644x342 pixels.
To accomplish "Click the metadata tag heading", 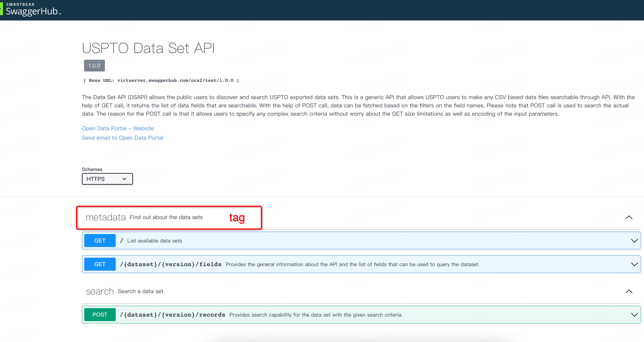I will point(105,217).
